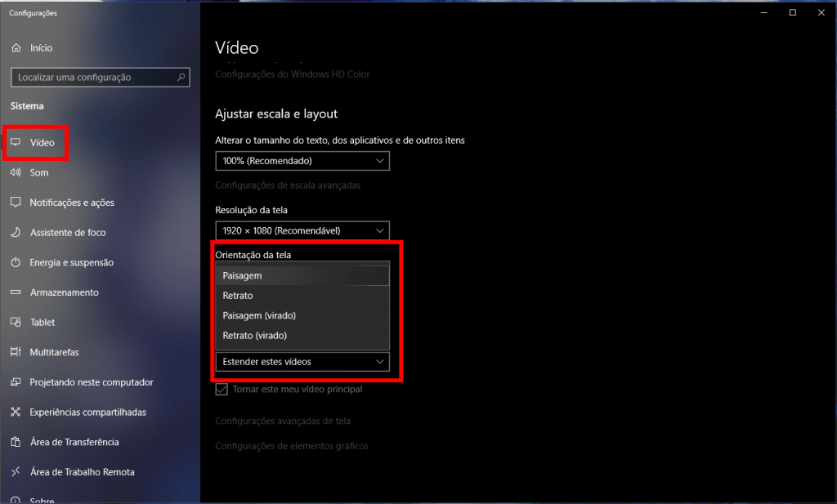Maximize the Configurações window

click(x=793, y=13)
